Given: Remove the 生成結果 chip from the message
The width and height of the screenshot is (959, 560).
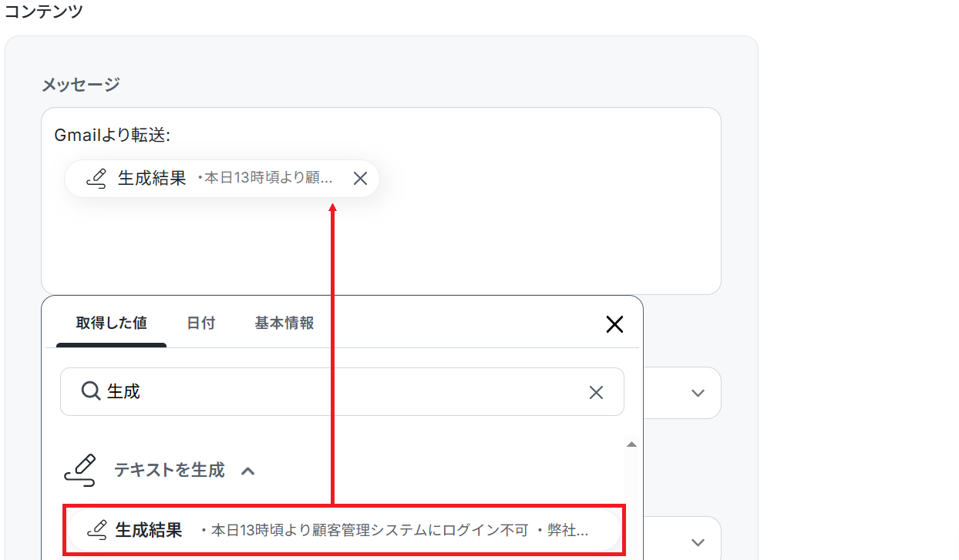Looking at the screenshot, I should (x=360, y=179).
